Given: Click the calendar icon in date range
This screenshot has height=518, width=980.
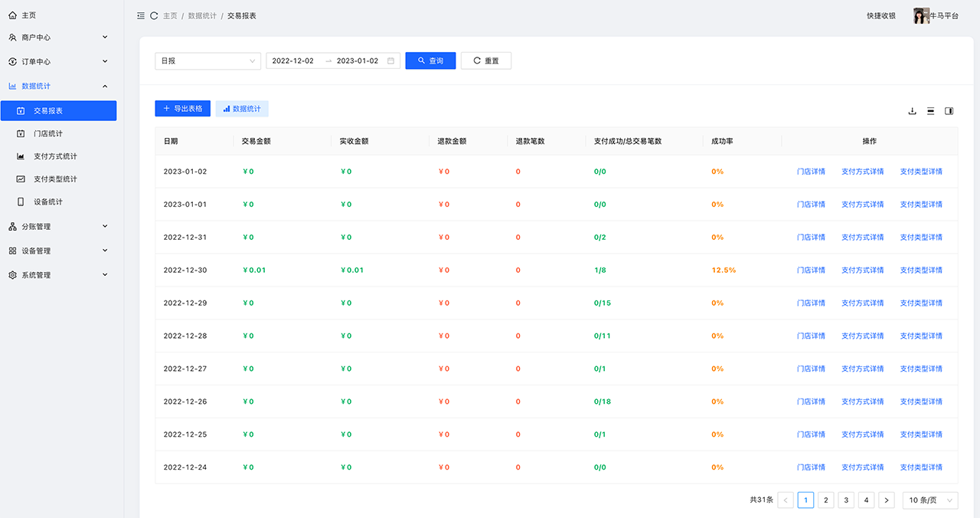Looking at the screenshot, I should point(390,61).
